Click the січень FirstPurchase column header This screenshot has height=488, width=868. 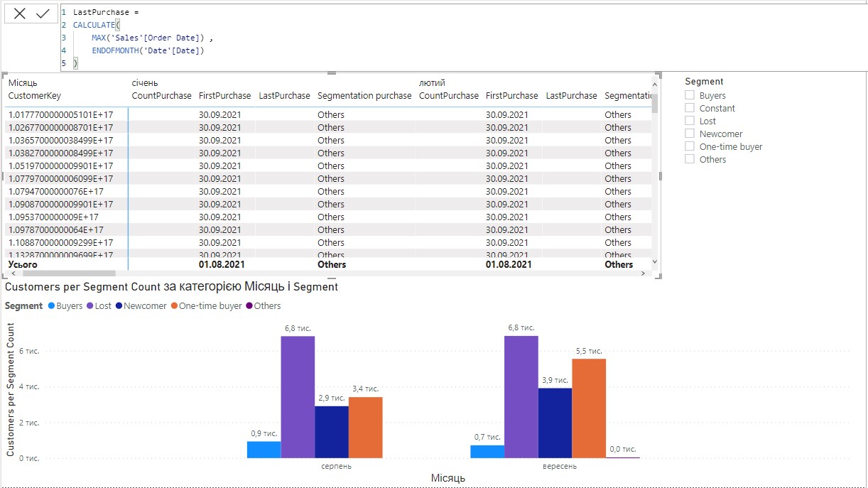[225, 96]
